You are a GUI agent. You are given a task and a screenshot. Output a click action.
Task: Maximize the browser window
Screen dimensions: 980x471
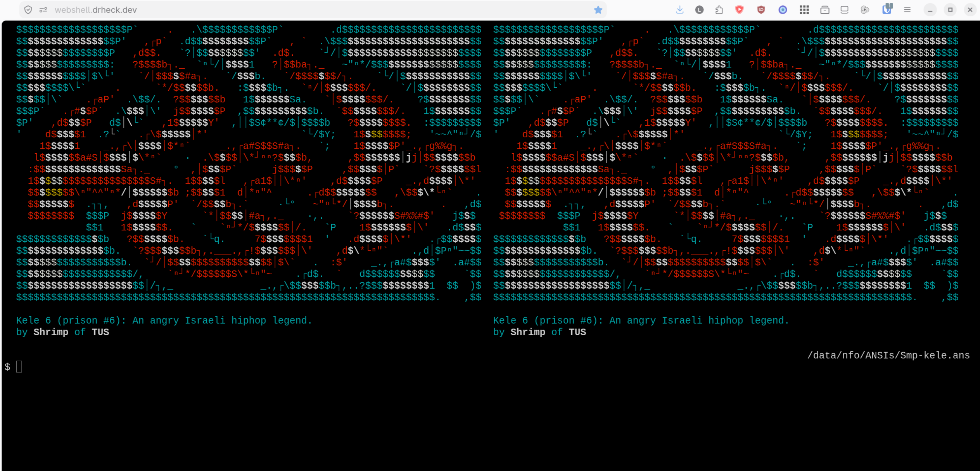(950, 10)
